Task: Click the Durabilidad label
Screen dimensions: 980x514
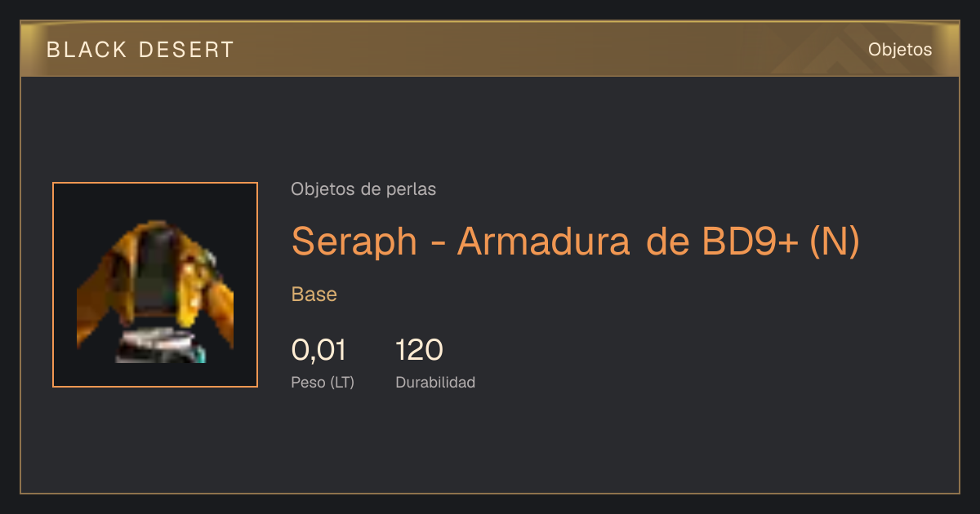Action: (x=435, y=383)
